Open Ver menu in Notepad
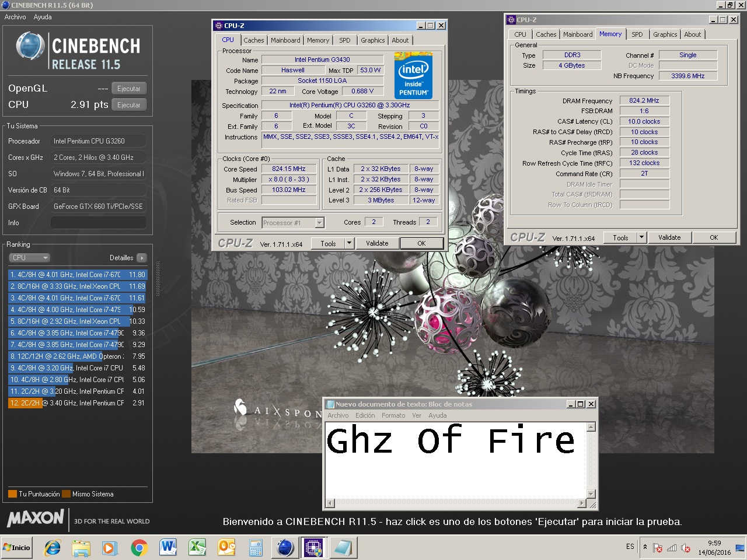This screenshot has height=560, width=747. pos(417,415)
